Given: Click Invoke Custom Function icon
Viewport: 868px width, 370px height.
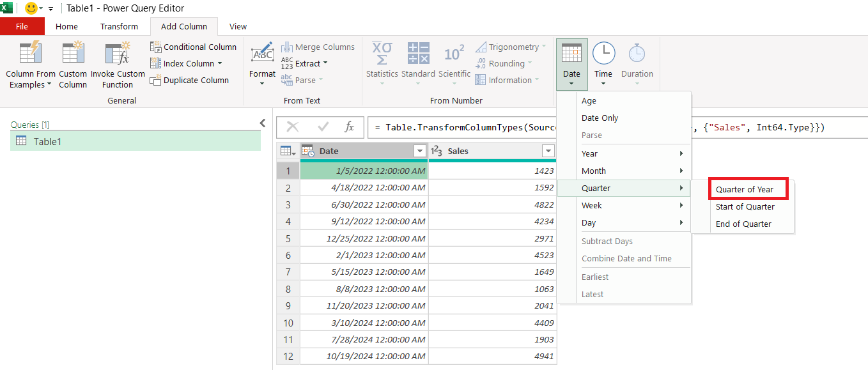Looking at the screenshot, I should [x=118, y=52].
